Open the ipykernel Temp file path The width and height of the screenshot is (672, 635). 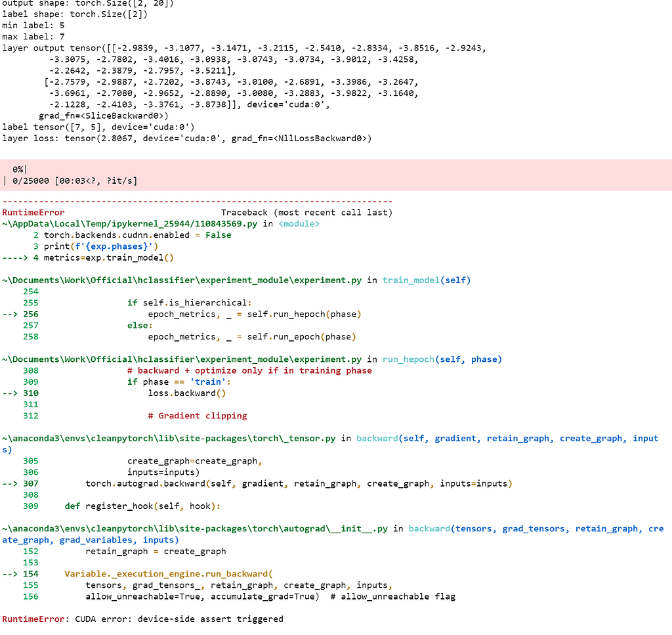pyautogui.click(x=131, y=224)
